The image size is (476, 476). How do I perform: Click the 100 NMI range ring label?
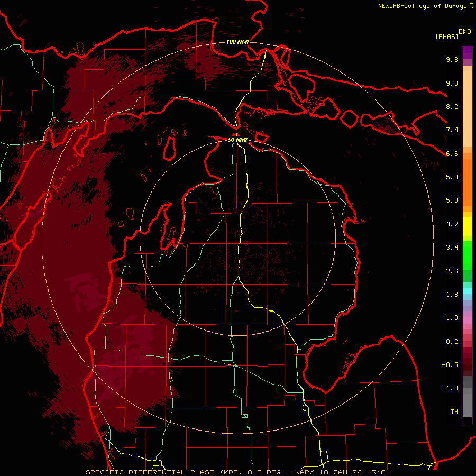point(237,42)
